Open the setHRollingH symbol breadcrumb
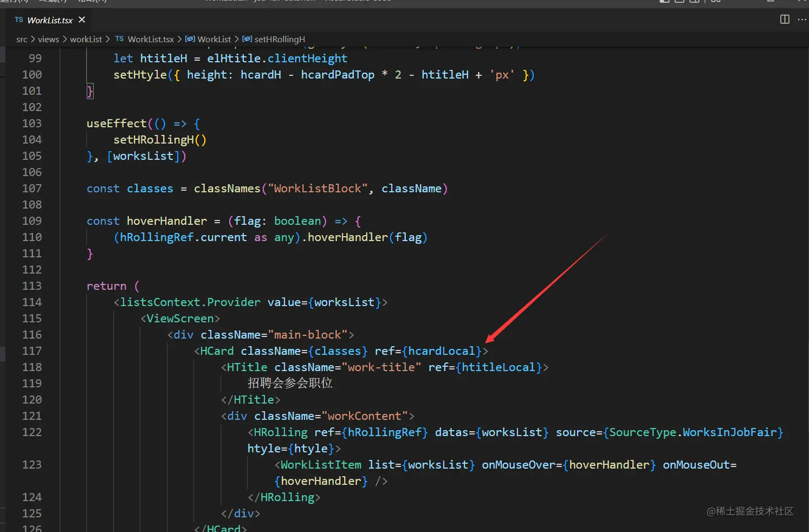809x532 pixels. [280, 39]
